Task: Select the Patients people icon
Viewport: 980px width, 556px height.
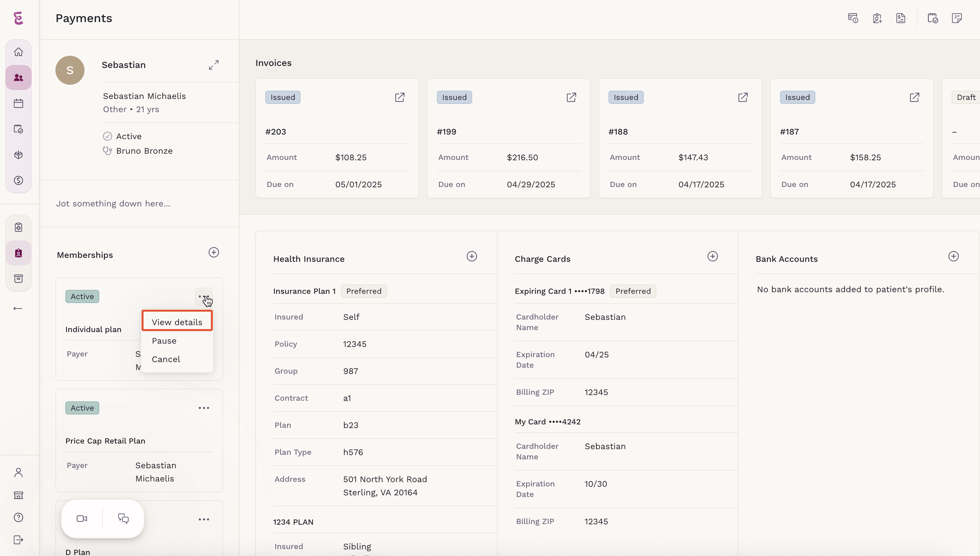Action: (x=18, y=77)
